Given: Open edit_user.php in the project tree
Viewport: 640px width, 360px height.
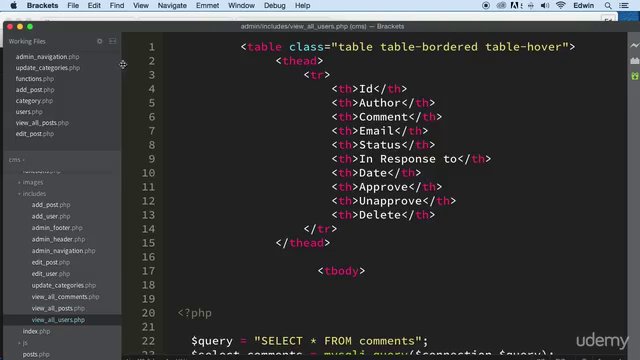Looking at the screenshot, I should [51, 274].
